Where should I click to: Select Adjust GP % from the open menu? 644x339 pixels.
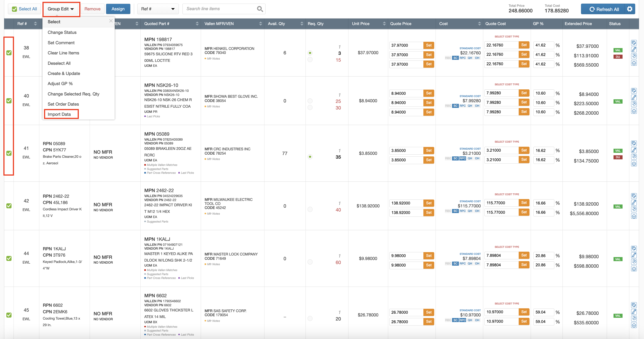(x=60, y=84)
